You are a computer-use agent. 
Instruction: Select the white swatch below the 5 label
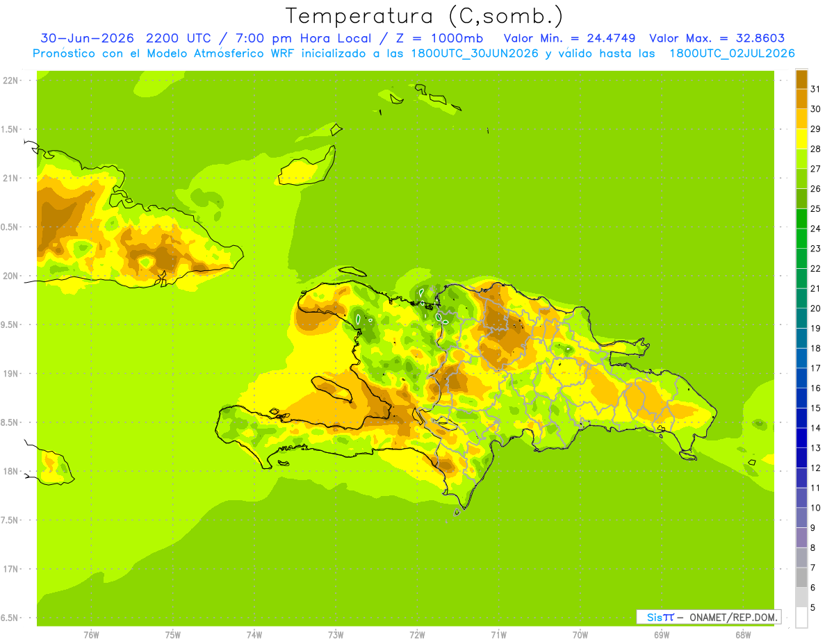pos(801,618)
